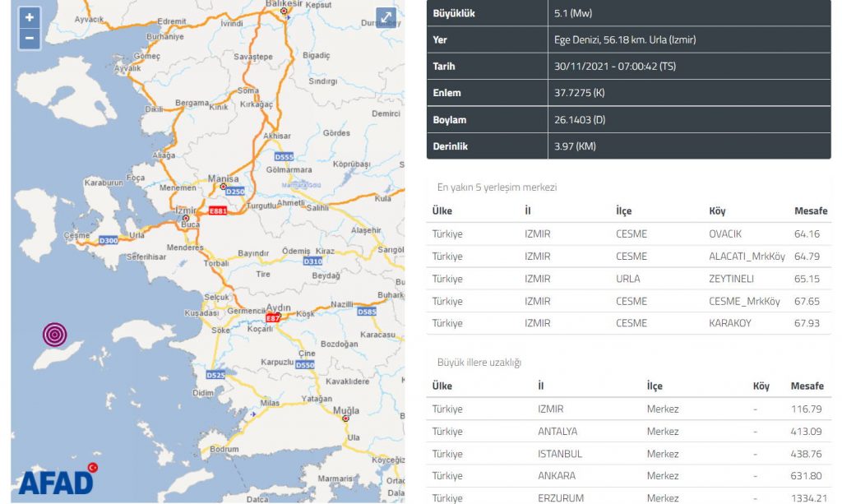Click the Mesafe column header
The image size is (842, 504).
tap(811, 210)
